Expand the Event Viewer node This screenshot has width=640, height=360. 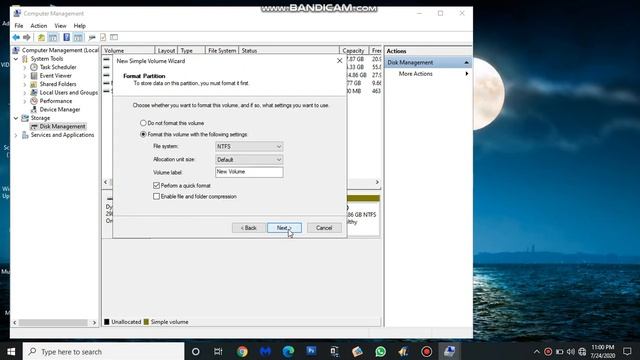pyautogui.click(x=25, y=76)
